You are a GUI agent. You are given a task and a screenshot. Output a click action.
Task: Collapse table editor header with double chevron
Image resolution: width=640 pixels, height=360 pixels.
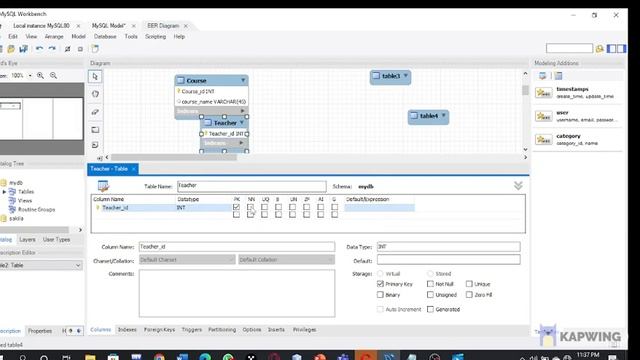(x=518, y=186)
